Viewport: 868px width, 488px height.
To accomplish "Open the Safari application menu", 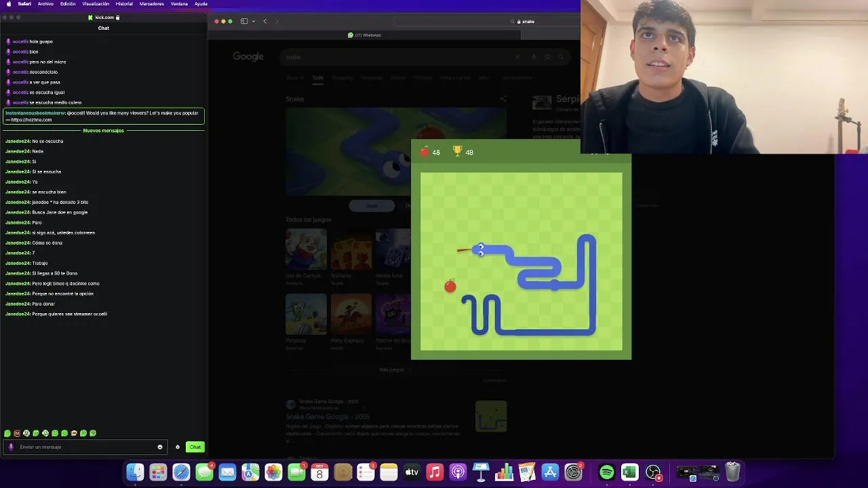I will click(x=24, y=3).
